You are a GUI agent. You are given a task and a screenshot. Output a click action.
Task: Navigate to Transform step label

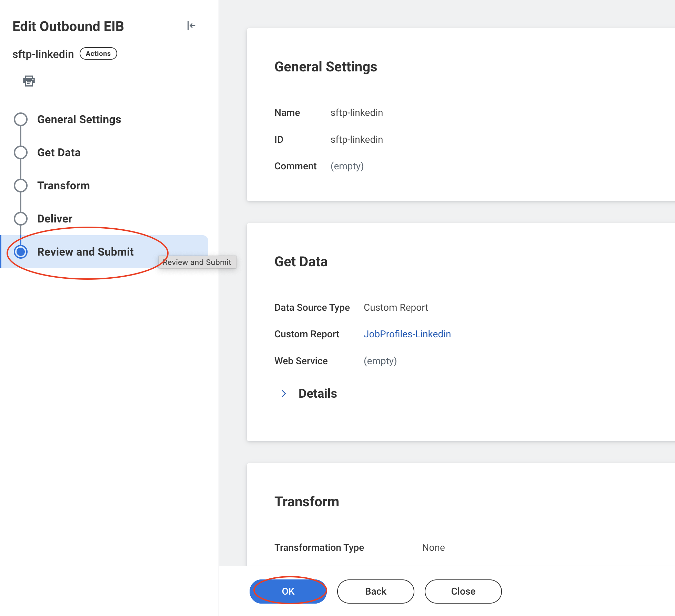[63, 186]
